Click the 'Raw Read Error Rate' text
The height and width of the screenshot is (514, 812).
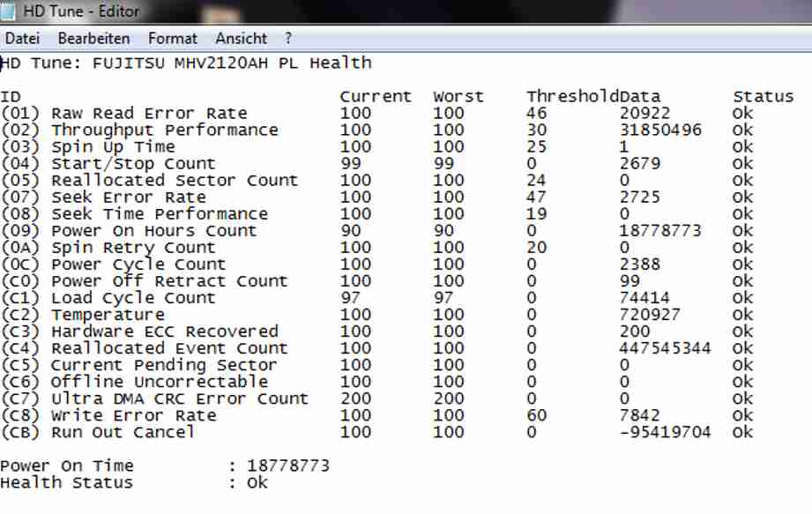pyautogui.click(x=149, y=114)
